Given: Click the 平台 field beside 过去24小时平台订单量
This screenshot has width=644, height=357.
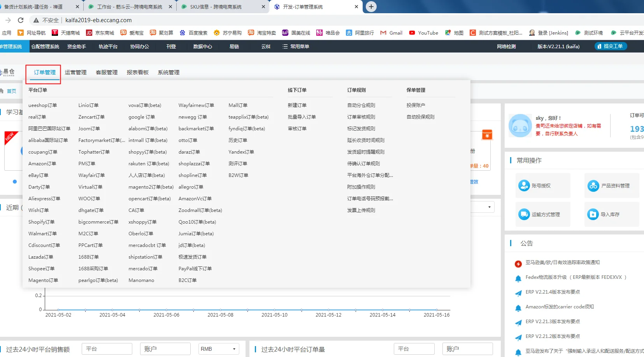Looking at the screenshot, I should [414, 349].
